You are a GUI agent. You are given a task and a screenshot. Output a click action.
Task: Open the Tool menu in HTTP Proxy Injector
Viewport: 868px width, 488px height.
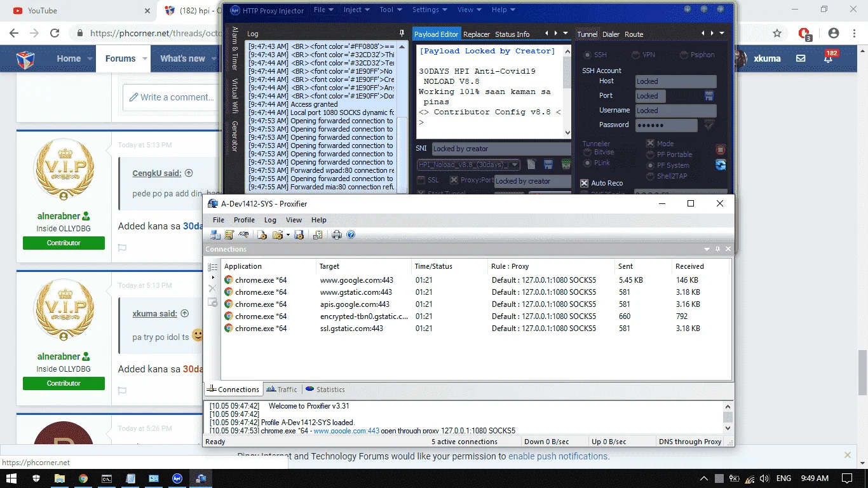click(x=391, y=10)
